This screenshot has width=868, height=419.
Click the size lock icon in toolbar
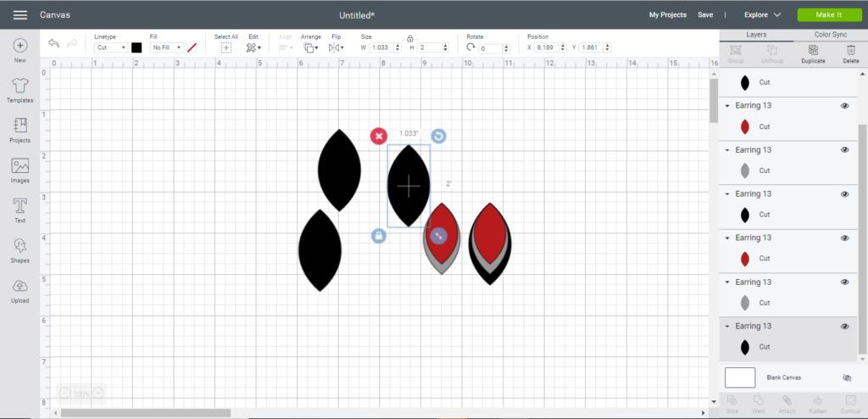[410, 39]
